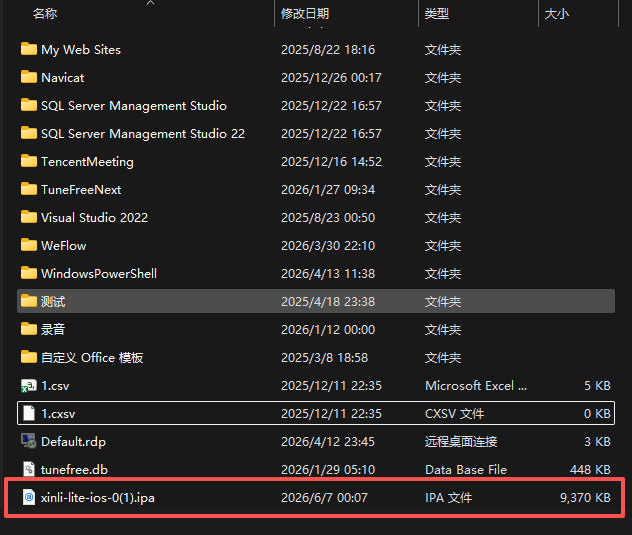Image resolution: width=632 pixels, height=535 pixels.
Task: Click the type IPA 文件
Action: 448,498
